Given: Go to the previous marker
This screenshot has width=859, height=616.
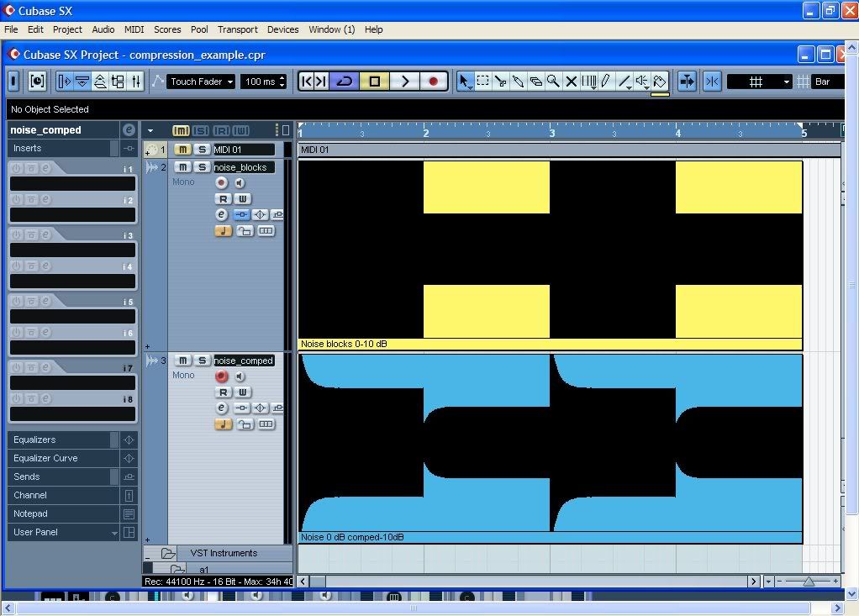Looking at the screenshot, I should 307,82.
